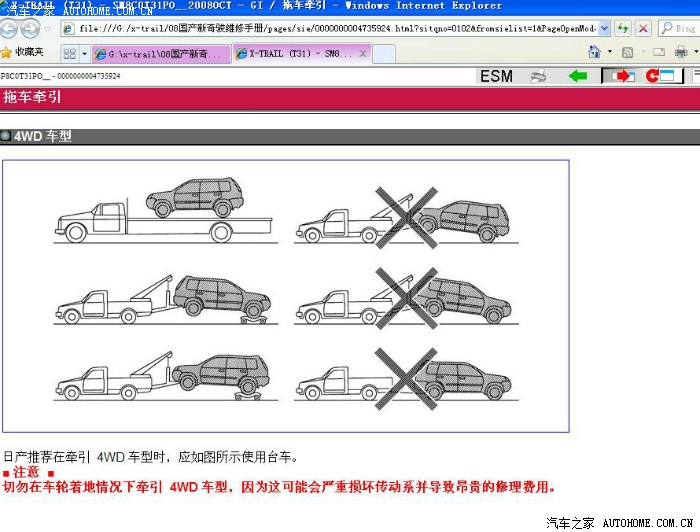Click the red forward arrow icon

point(619,76)
